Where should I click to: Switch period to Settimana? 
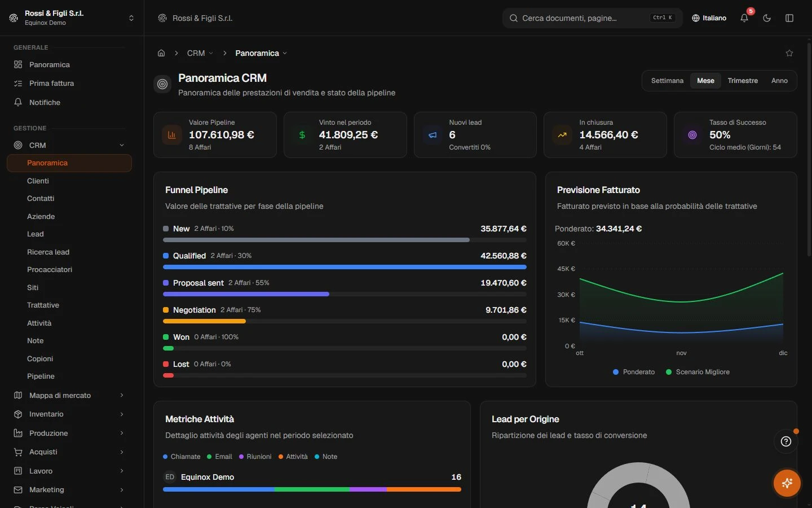pos(667,81)
